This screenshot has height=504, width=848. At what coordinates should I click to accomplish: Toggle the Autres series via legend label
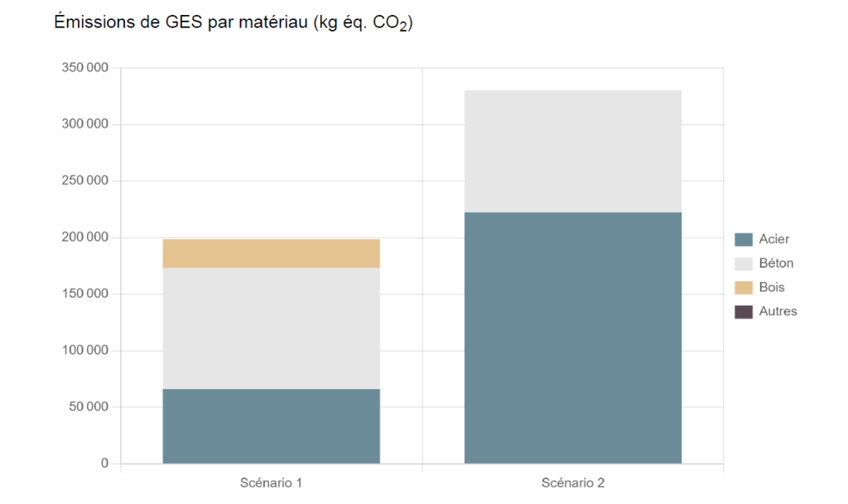point(778,311)
